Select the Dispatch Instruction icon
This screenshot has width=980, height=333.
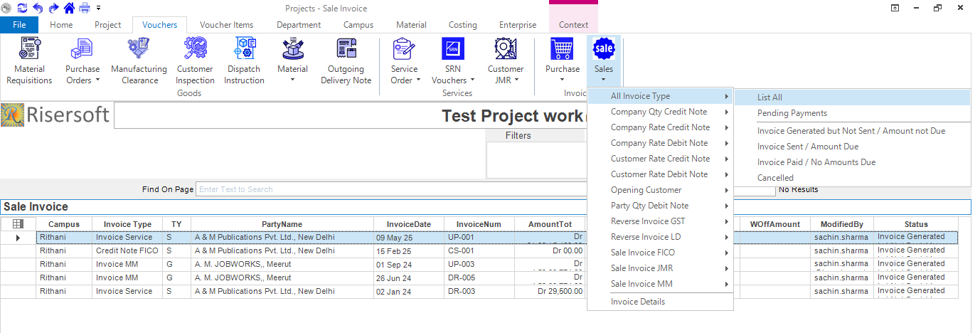245,50
